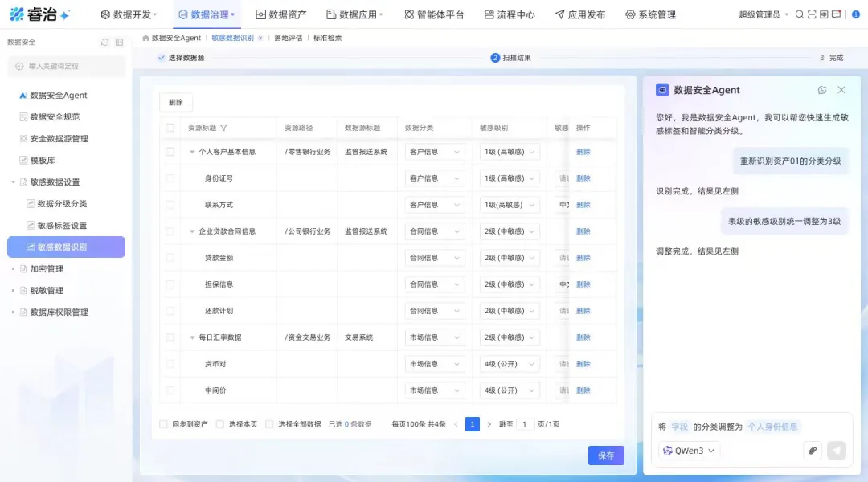Click page number 1 in pagination
This screenshot has width=868, height=482.
click(473, 424)
